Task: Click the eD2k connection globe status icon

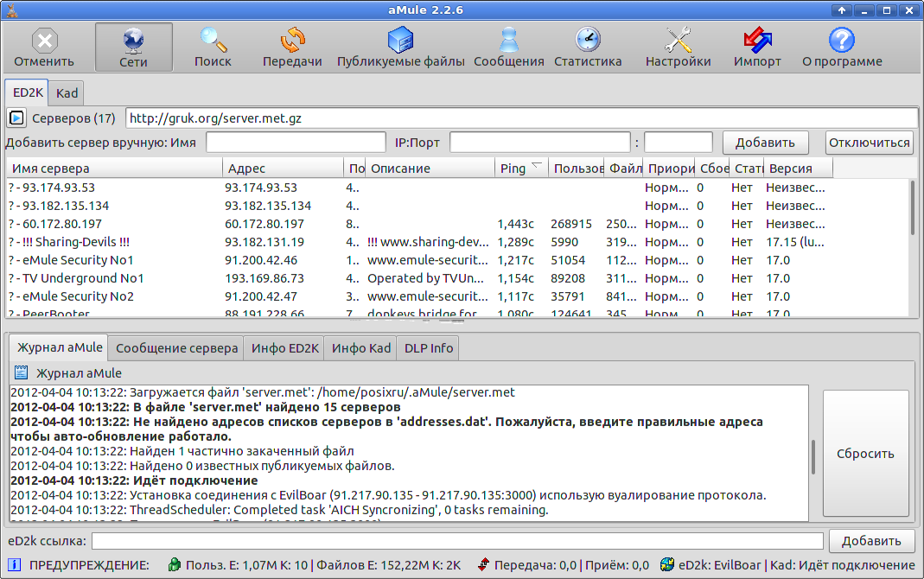Action: coord(667,565)
